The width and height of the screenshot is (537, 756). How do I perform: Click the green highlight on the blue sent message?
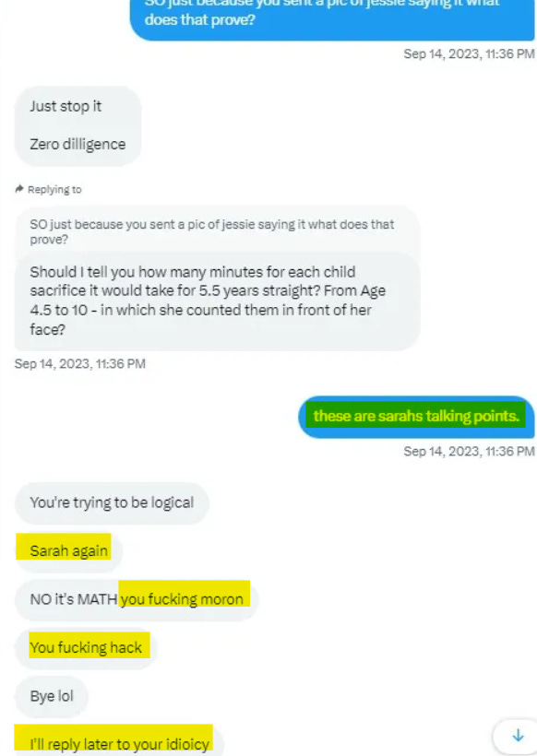click(416, 415)
